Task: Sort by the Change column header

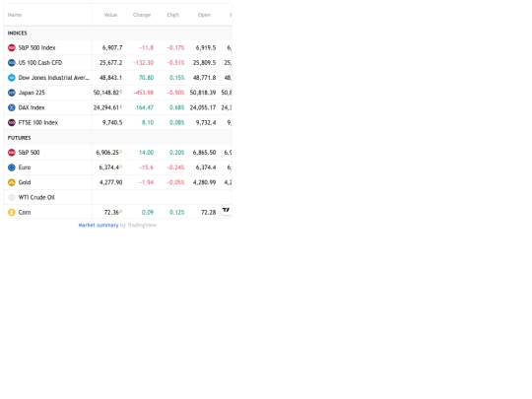Action: click(142, 15)
